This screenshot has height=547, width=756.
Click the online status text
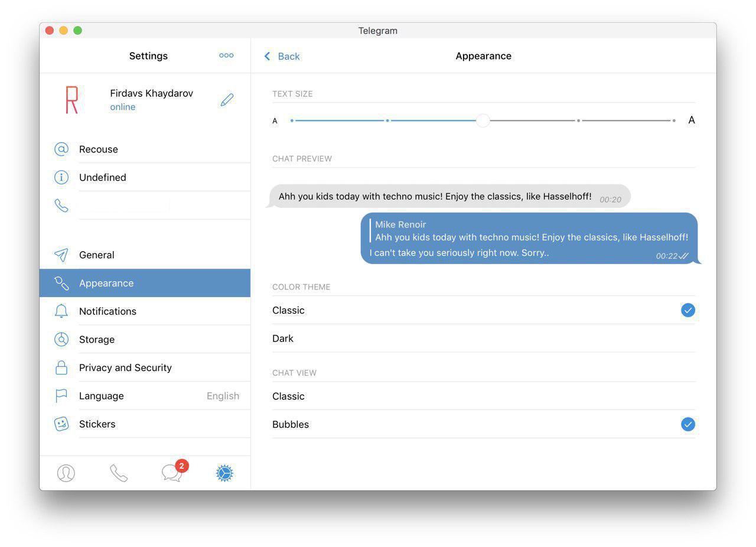coord(123,107)
